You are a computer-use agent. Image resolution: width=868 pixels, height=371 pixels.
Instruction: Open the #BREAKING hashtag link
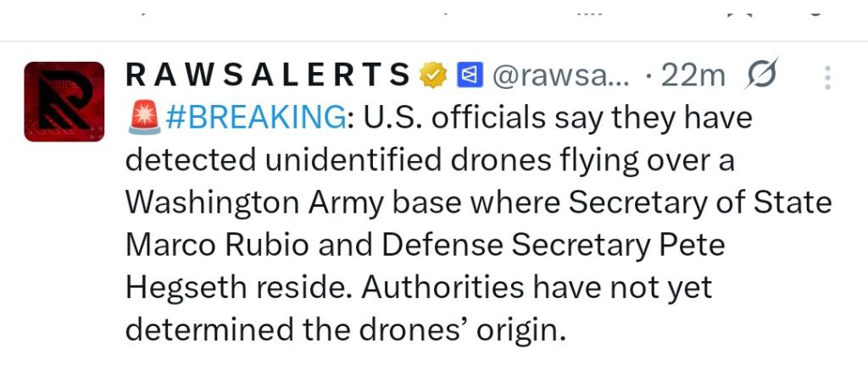tap(254, 119)
